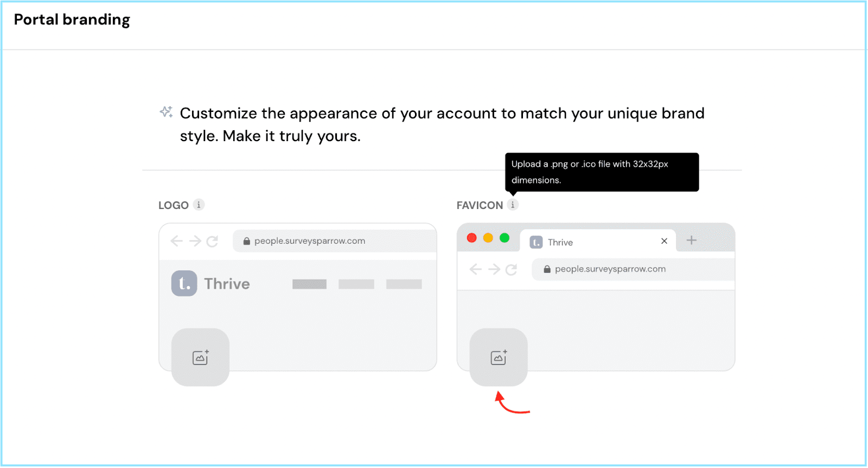Click address bar in logo preview
Screen dimensions: 868x468
click(x=335, y=241)
